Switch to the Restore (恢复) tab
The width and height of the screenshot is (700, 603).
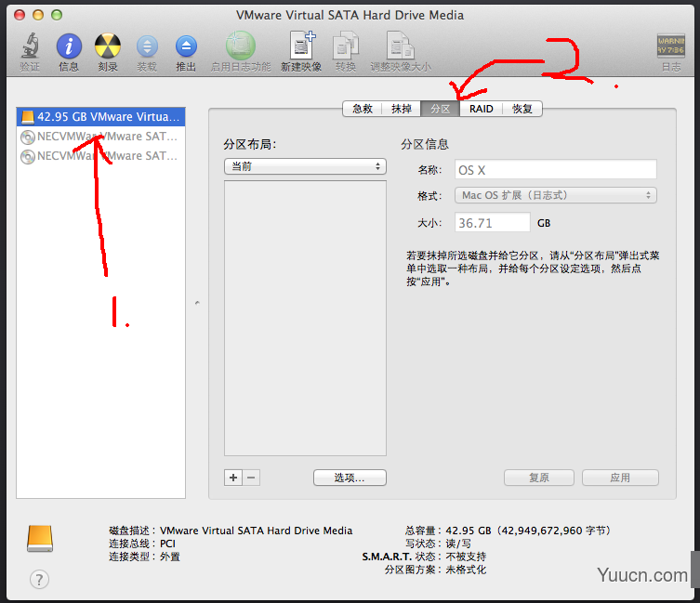pyautogui.click(x=522, y=109)
